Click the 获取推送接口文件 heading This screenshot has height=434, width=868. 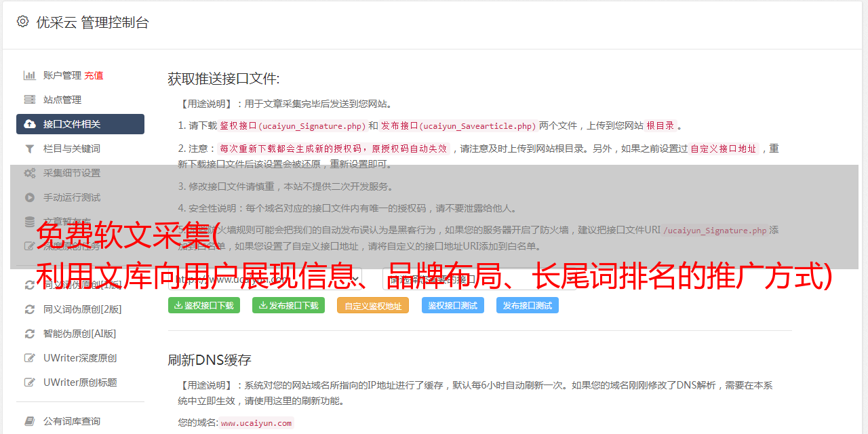tap(224, 79)
